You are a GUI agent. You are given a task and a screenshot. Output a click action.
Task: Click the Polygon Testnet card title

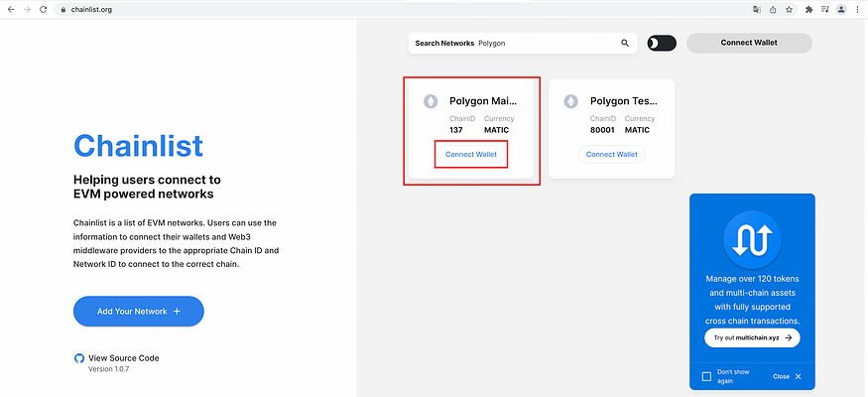624,101
